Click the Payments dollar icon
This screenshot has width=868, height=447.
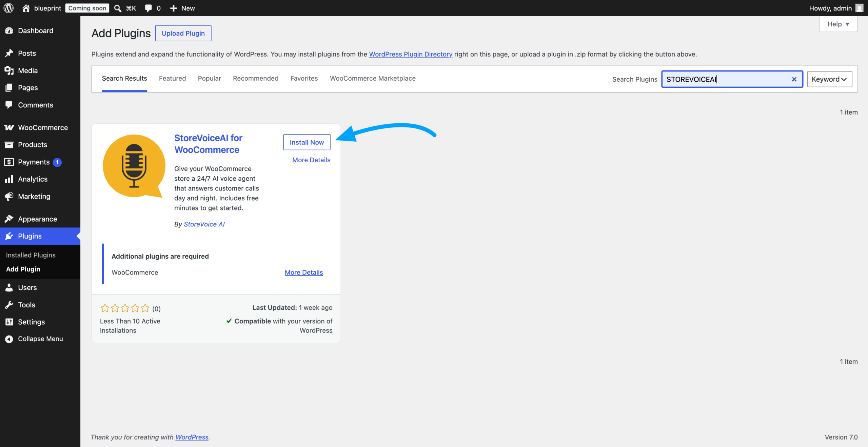(9, 162)
